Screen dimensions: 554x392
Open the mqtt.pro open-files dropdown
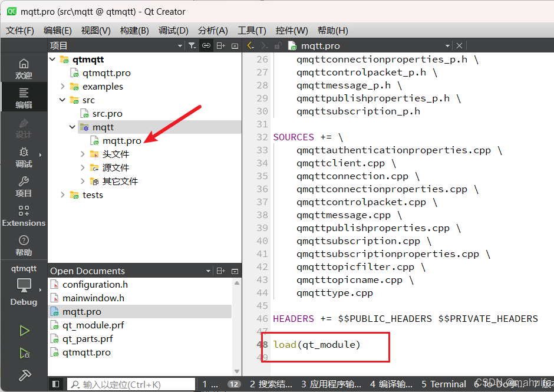447,45
